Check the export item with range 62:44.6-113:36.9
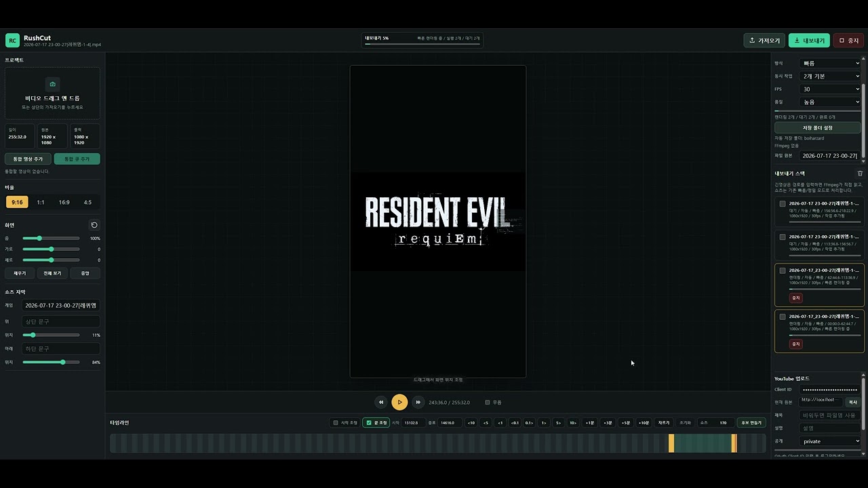 coord(783,270)
